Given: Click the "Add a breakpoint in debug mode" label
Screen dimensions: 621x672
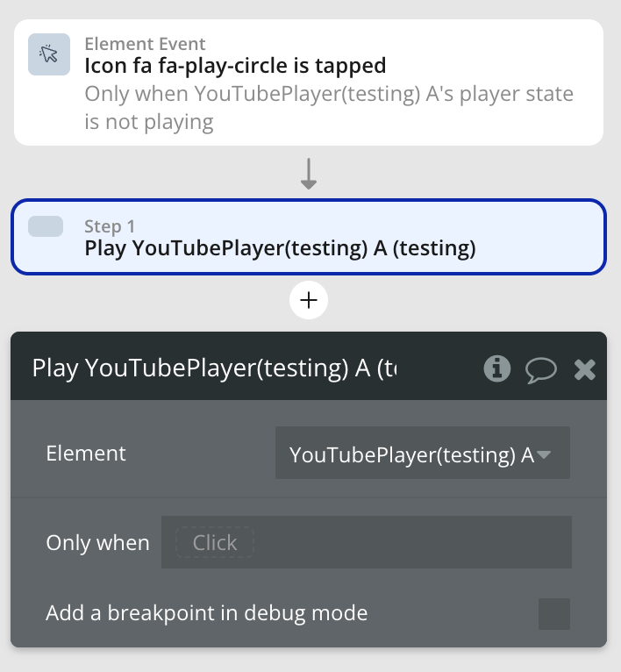Looking at the screenshot, I should pos(207,613).
